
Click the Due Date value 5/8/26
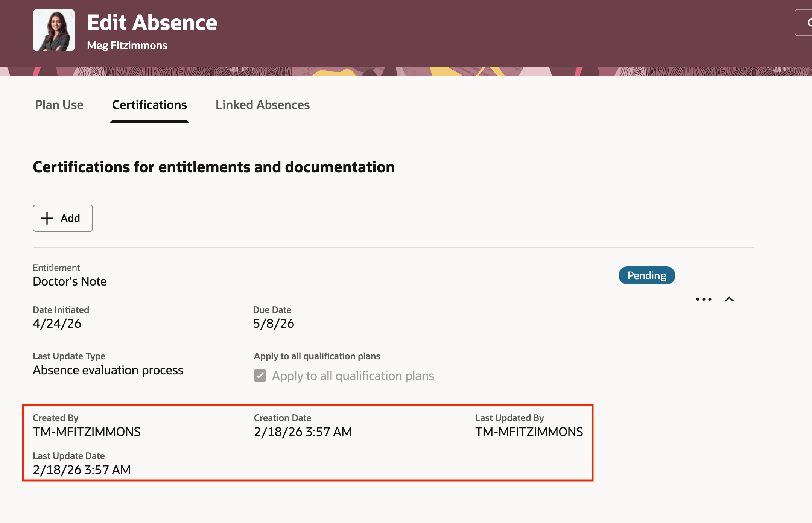coord(274,324)
